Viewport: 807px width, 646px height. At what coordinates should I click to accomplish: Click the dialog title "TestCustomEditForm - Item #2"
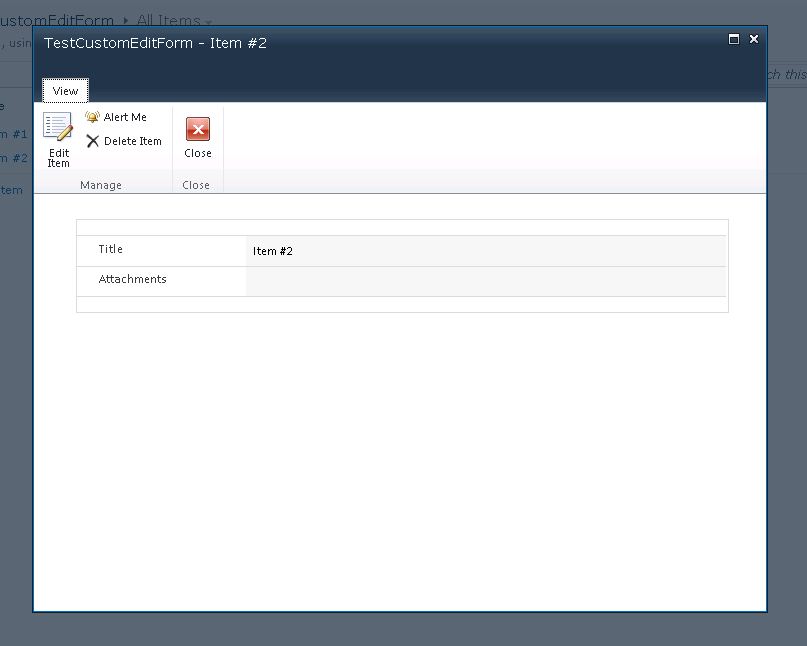tap(155, 43)
